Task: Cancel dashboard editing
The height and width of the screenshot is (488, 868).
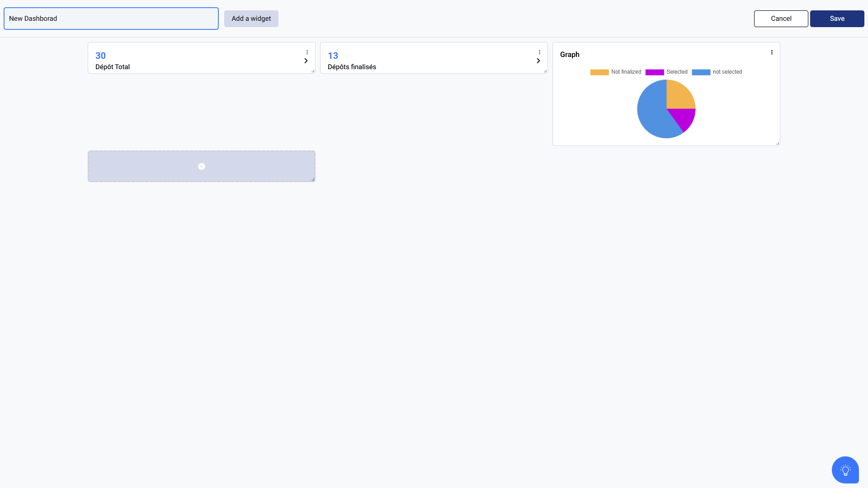Action: pyautogui.click(x=781, y=19)
